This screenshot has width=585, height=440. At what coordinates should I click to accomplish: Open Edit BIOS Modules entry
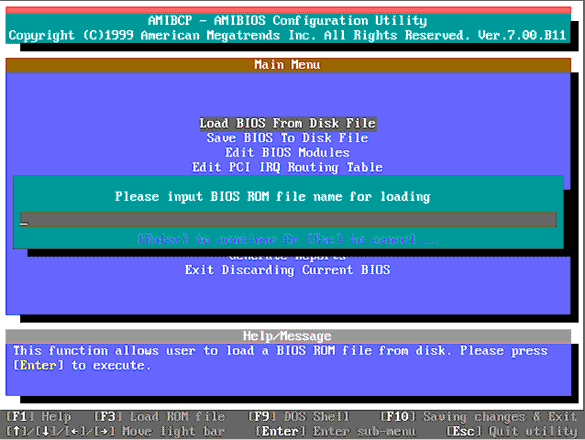tap(288, 153)
